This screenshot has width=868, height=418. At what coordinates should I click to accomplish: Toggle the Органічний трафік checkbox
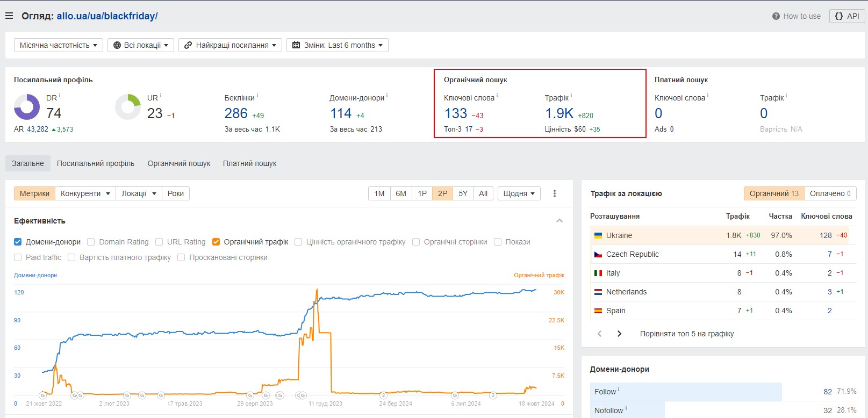pyautogui.click(x=216, y=242)
